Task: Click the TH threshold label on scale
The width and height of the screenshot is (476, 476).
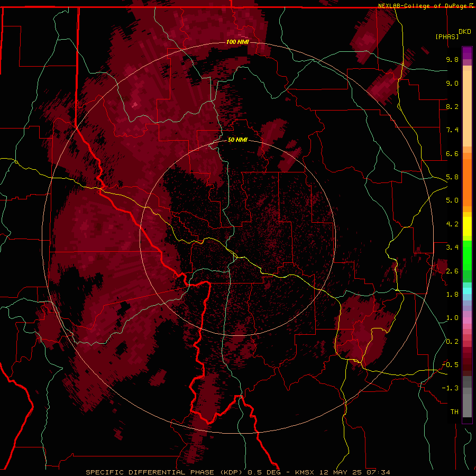Action: (x=454, y=412)
